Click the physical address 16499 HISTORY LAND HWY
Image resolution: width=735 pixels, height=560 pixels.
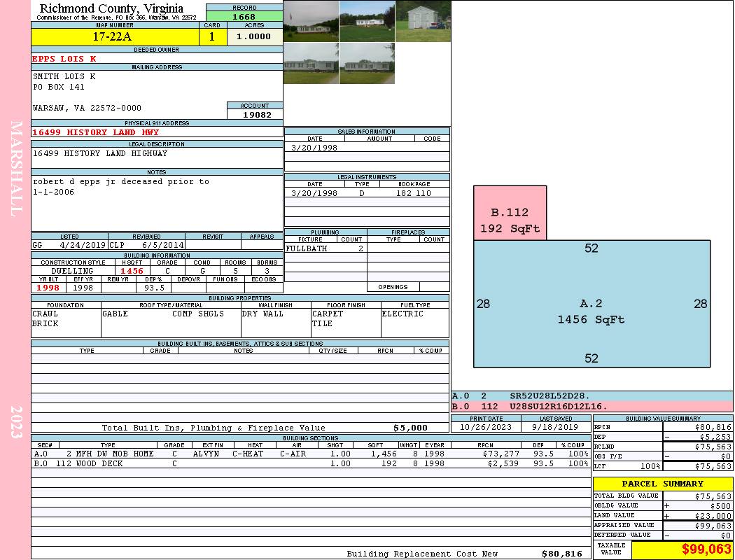pyautogui.click(x=96, y=132)
